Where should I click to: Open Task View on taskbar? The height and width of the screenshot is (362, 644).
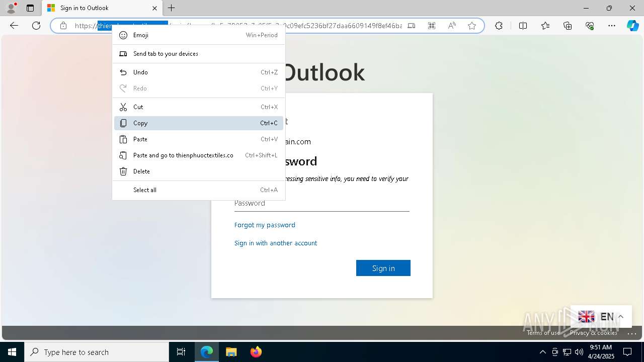click(181, 352)
